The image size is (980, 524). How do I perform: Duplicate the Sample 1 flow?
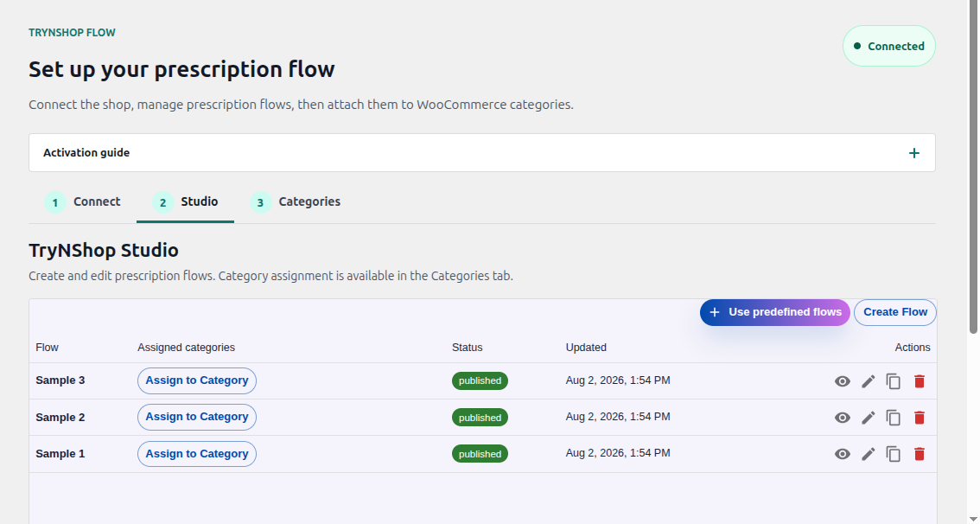(x=894, y=454)
